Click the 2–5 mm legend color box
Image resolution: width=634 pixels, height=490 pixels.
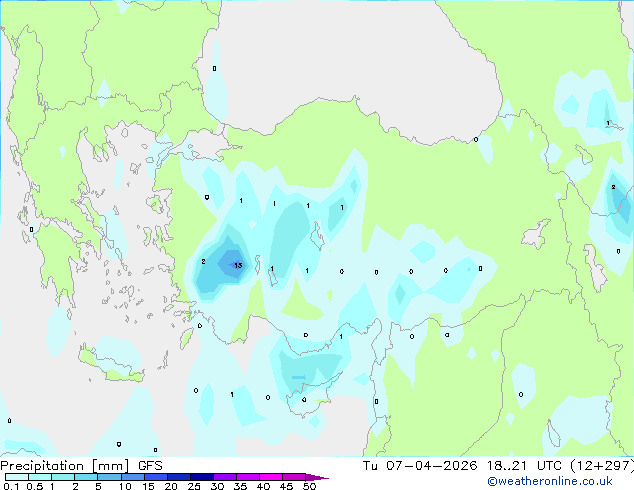(x=87, y=477)
